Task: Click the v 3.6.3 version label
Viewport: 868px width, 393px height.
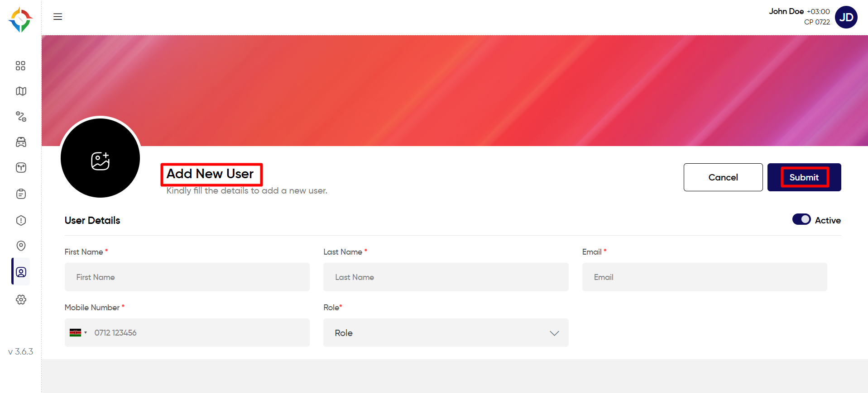Action: 21,351
